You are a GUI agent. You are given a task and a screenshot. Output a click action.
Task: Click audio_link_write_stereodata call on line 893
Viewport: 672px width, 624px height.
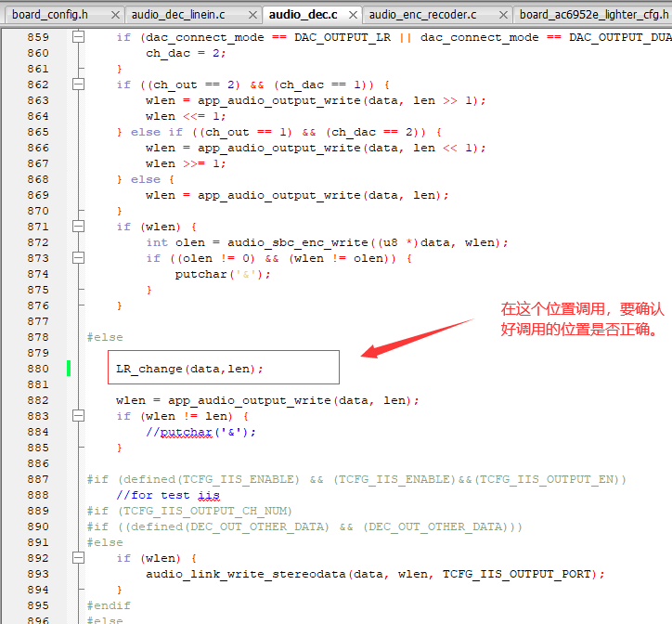375,574
